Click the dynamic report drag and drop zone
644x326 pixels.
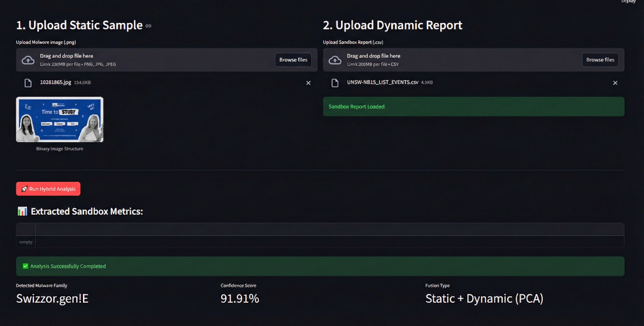(x=473, y=60)
